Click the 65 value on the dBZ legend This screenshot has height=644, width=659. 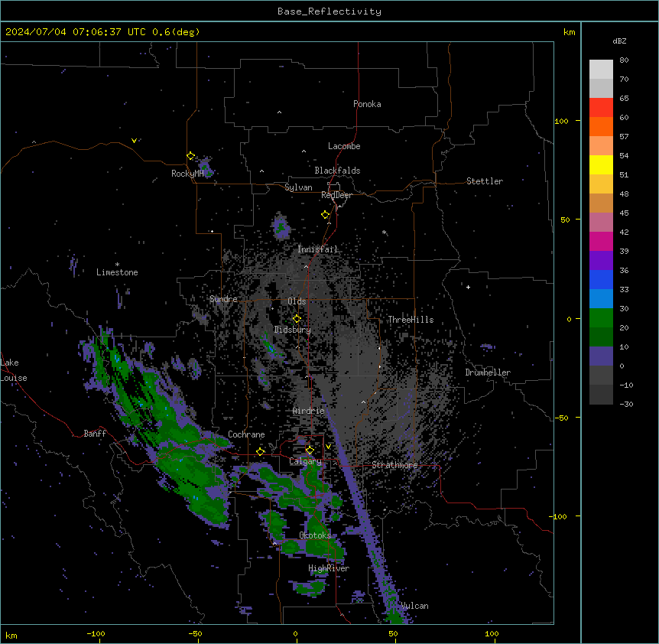click(x=624, y=99)
